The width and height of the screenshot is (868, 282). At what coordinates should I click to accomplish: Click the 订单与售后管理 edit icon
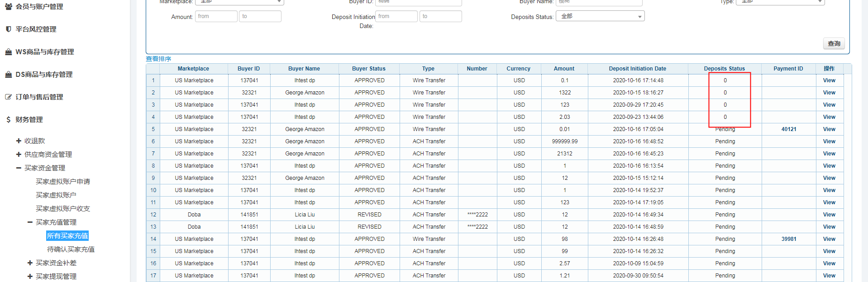(x=8, y=97)
